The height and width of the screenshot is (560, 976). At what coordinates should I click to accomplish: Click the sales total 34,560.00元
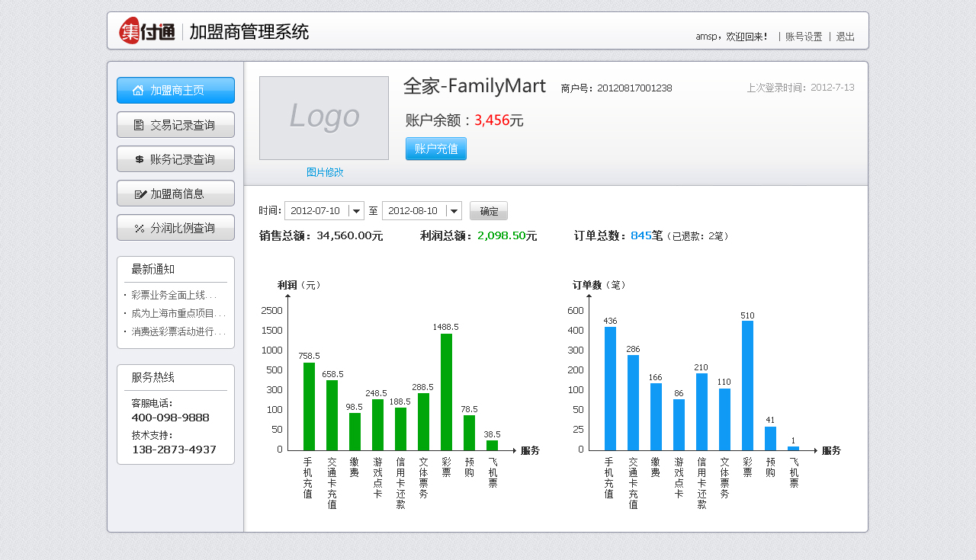(x=350, y=236)
